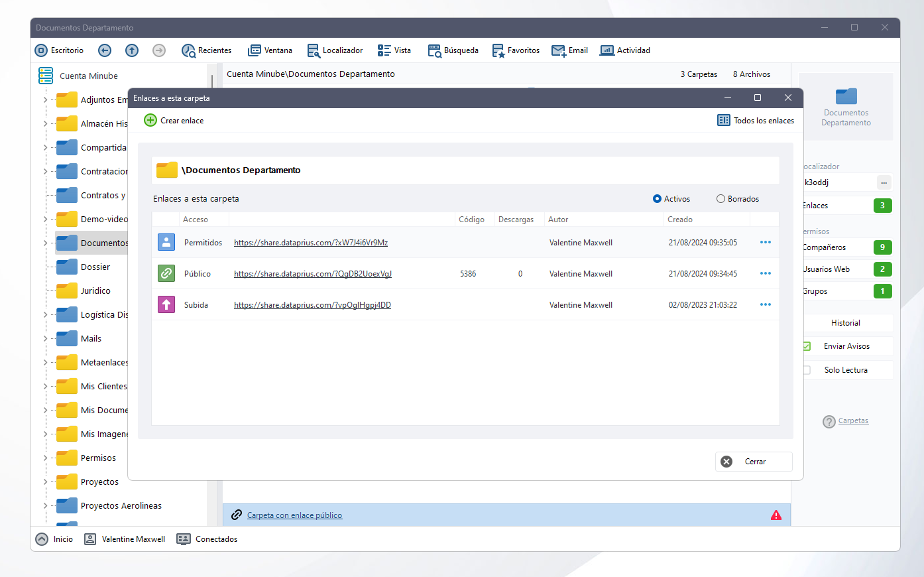Click the Permitidos access user icon
924x577 pixels.
click(166, 242)
